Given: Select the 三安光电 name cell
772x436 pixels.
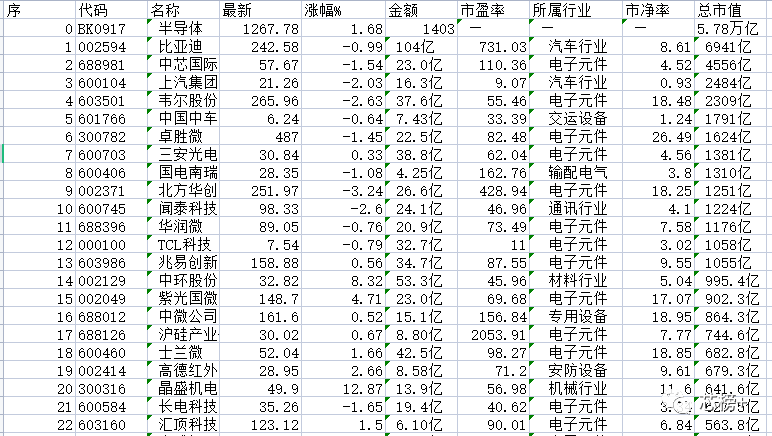Looking at the screenshot, I should pyautogui.click(x=183, y=155).
